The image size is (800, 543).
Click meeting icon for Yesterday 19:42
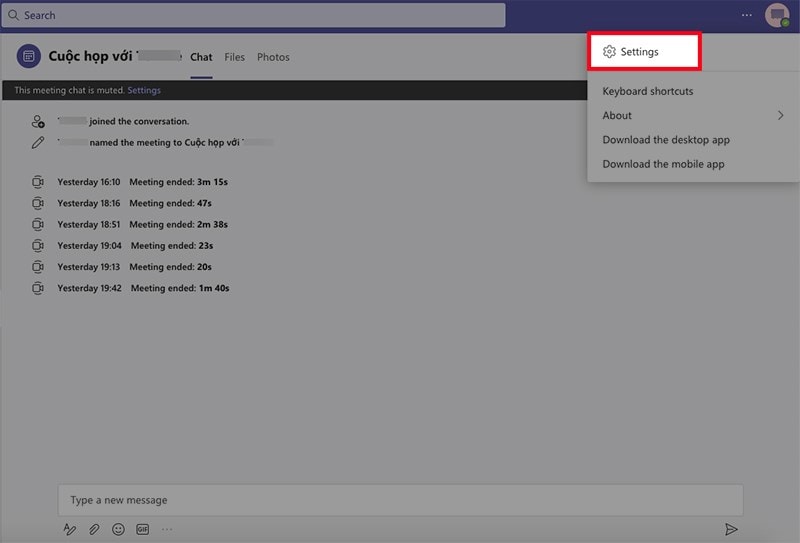38,288
